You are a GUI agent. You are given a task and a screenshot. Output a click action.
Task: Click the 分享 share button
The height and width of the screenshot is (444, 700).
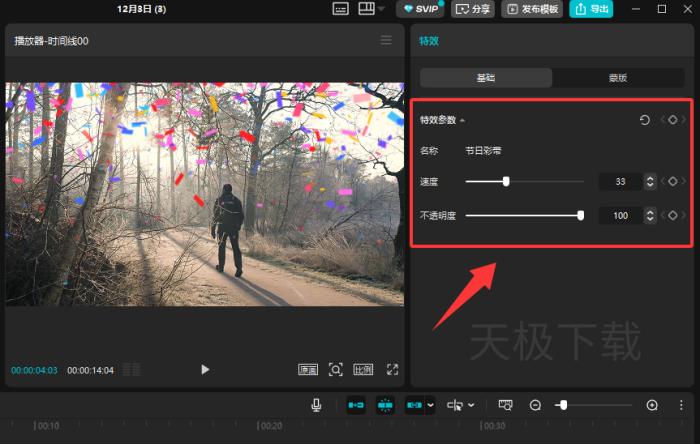click(473, 9)
